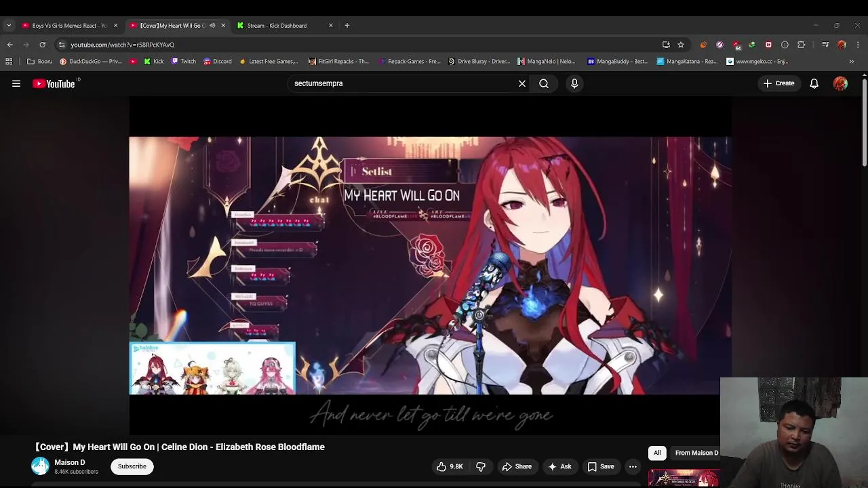Open the Booru bookmarks folder
This screenshot has width=868, height=488.
(39, 61)
